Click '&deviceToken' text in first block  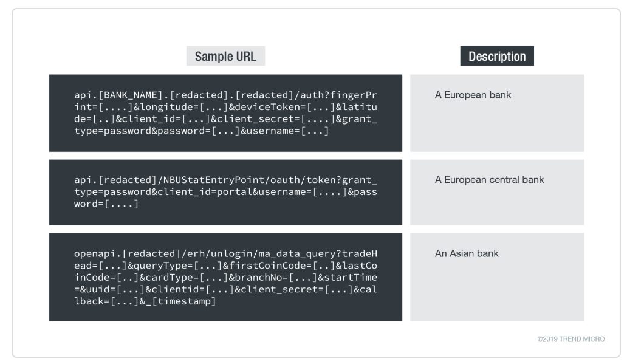point(264,107)
